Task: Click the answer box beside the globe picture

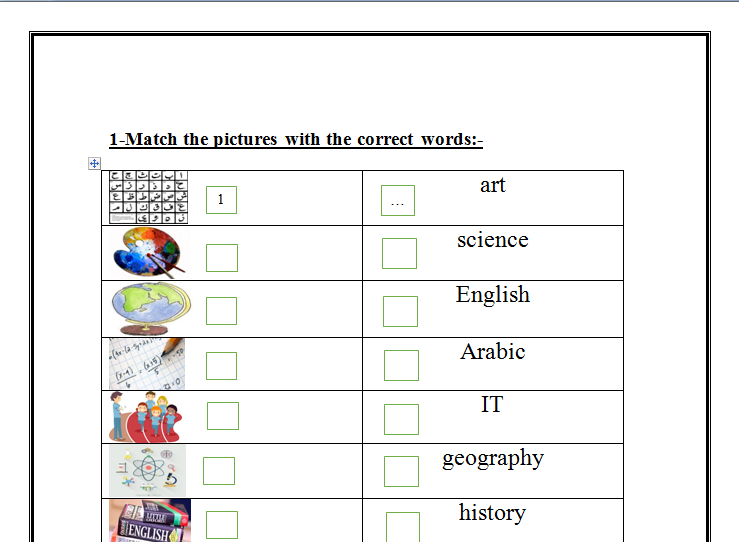Action: coord(222,311)
